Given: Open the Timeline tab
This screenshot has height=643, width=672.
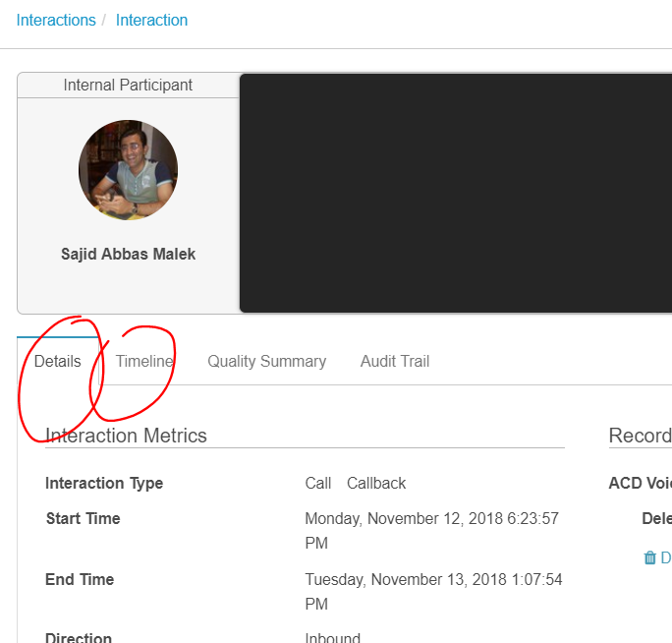Looking at the screenshot, I should pos(144,361).
